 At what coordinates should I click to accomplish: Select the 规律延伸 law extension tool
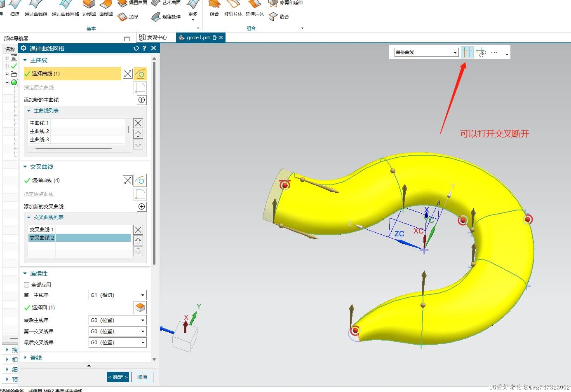(x=166, y=17)
